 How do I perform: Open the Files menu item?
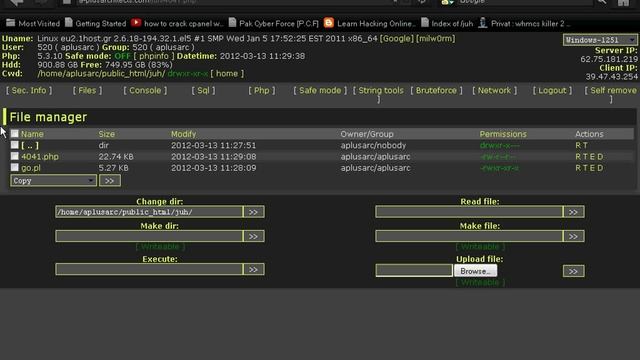coord(87,90)
